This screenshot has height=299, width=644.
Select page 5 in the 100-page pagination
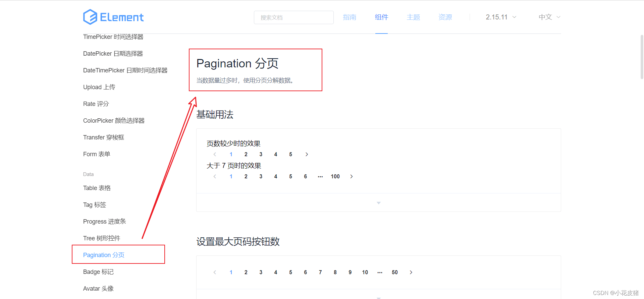point(290,176)
